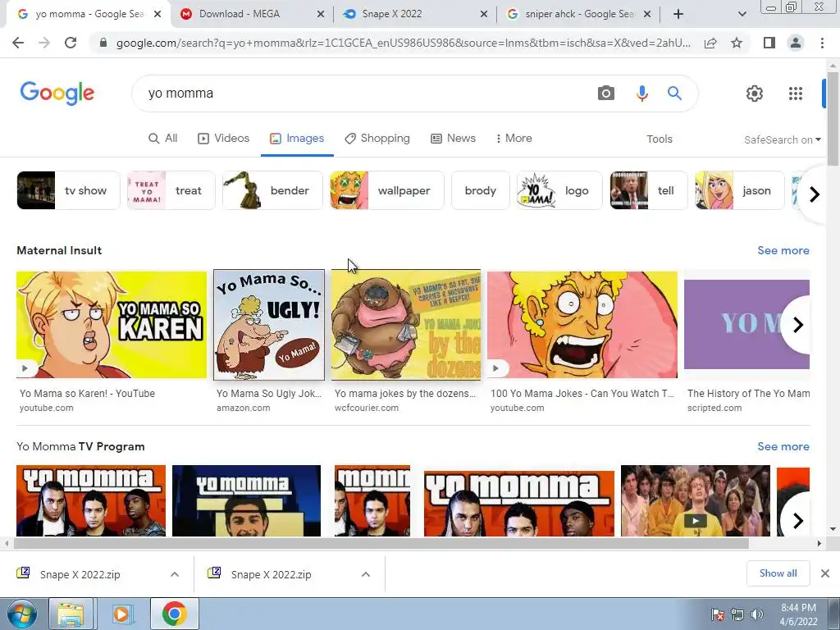Search by image with camera icon
The width and height of the screenshot is (840, 630).
pos(606,94)
